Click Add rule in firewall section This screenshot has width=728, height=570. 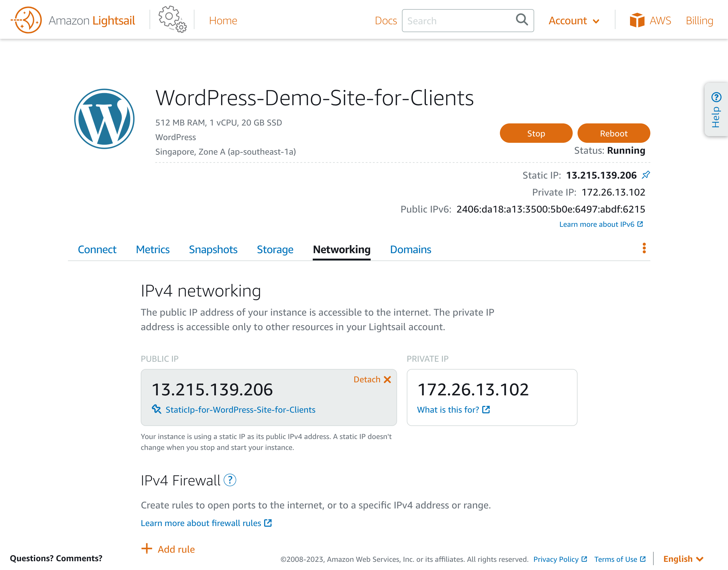168,549
